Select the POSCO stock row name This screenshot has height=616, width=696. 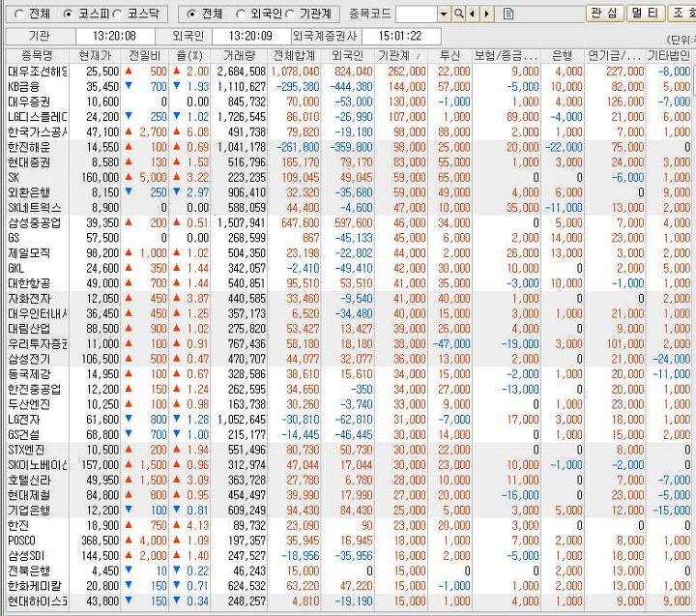pyautogui.click(x=21, y=541)
